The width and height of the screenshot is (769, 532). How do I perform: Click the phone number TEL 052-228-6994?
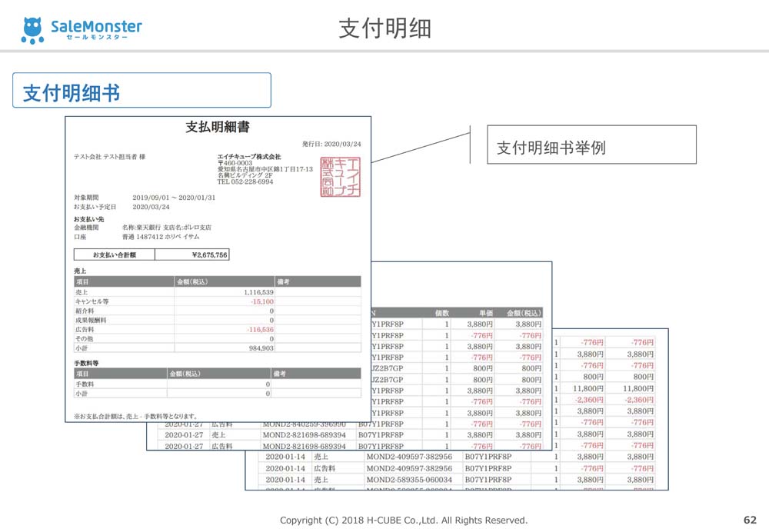(245, 181)
